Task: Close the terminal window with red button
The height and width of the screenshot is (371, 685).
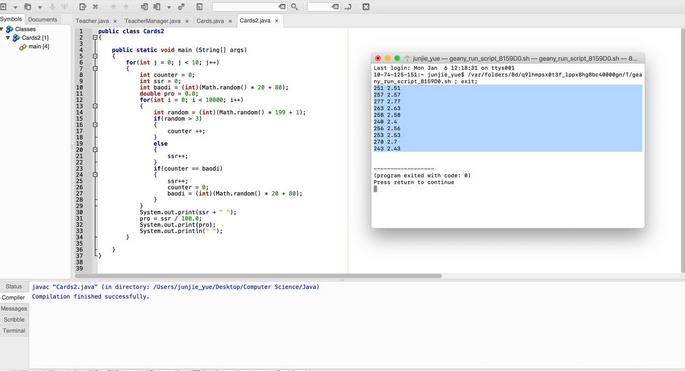Action: 378,59
